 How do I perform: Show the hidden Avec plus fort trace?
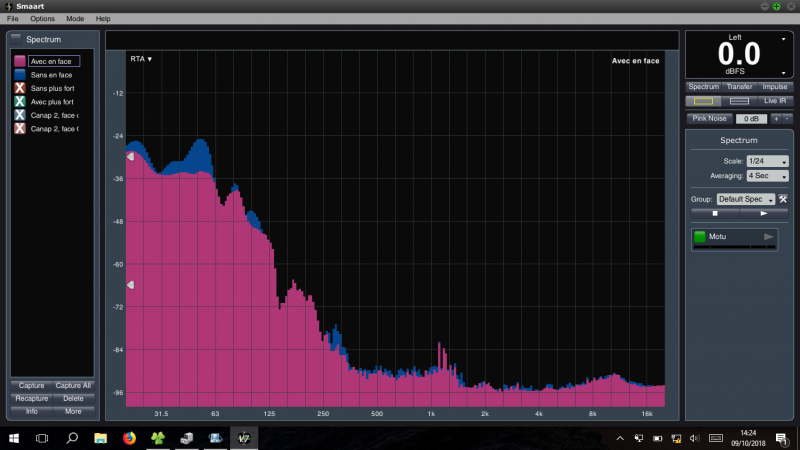point(19,102)
